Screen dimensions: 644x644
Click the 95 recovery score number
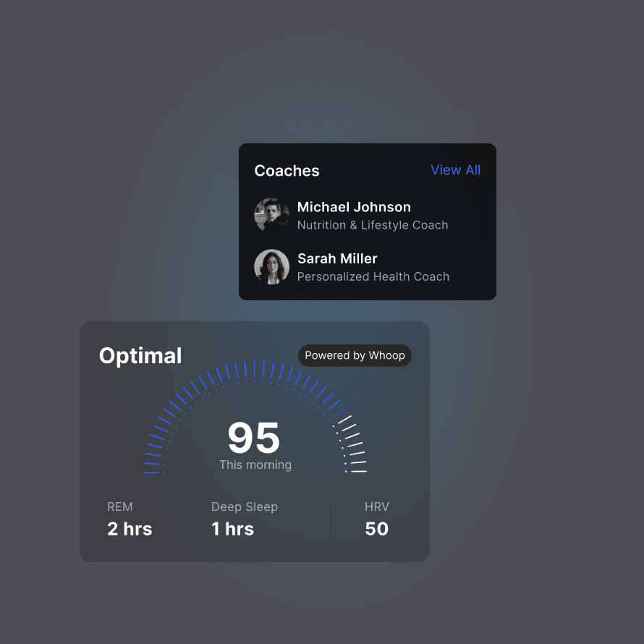[x=254, y=437]
